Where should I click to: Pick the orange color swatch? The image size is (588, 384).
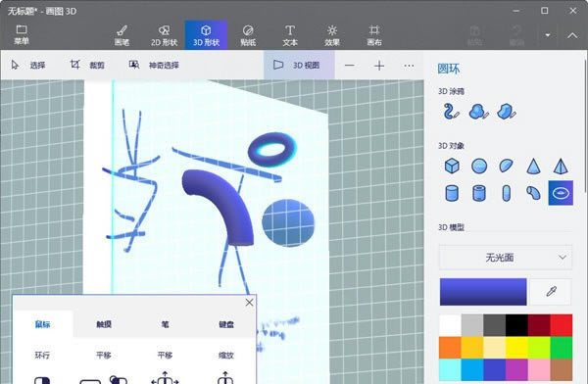[x=450, y=348]
